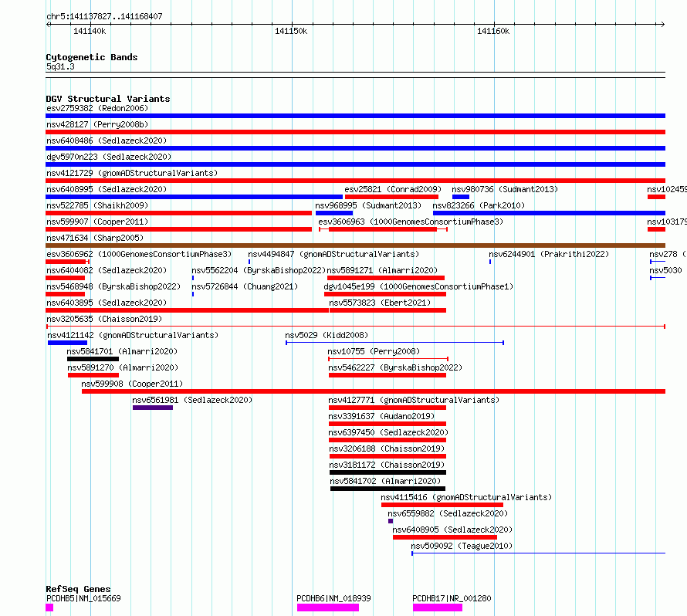Click the Cytogenetic Bands track title

[x=92, y=57]
